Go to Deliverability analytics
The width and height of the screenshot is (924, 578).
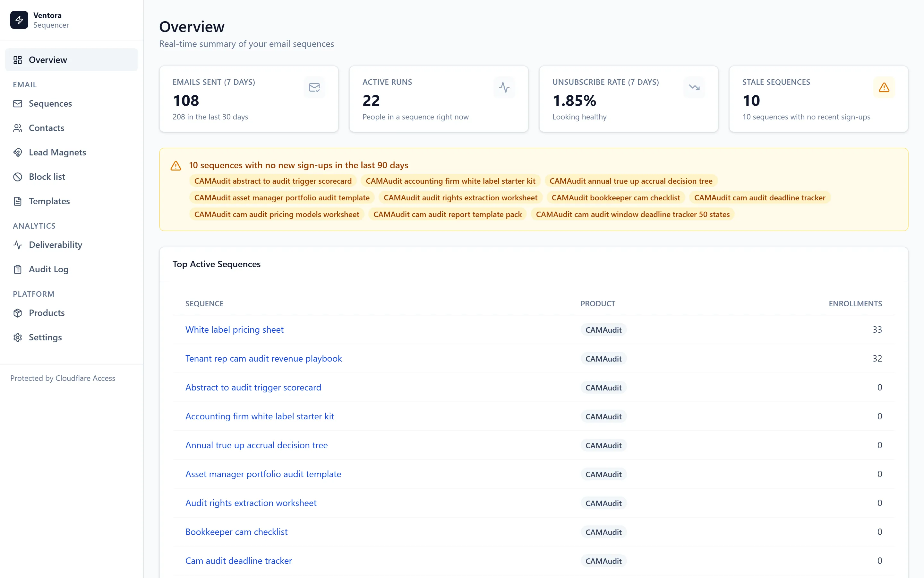point(72,245)
